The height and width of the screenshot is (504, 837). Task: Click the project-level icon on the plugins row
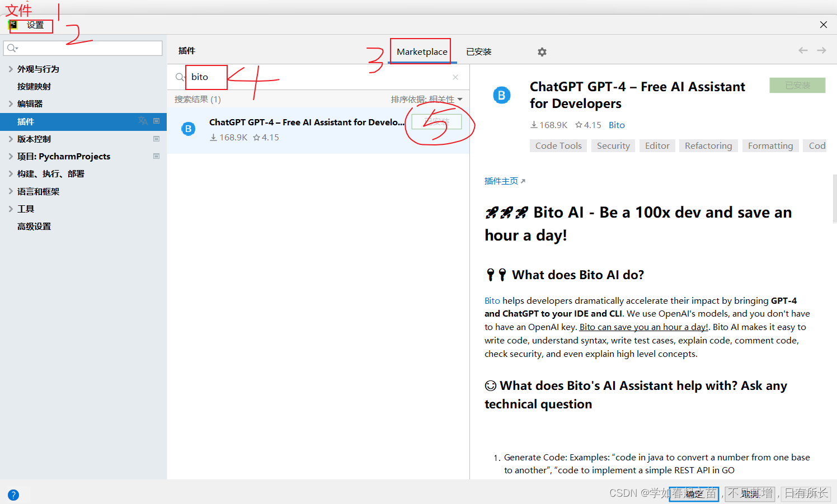pos(157,121)
